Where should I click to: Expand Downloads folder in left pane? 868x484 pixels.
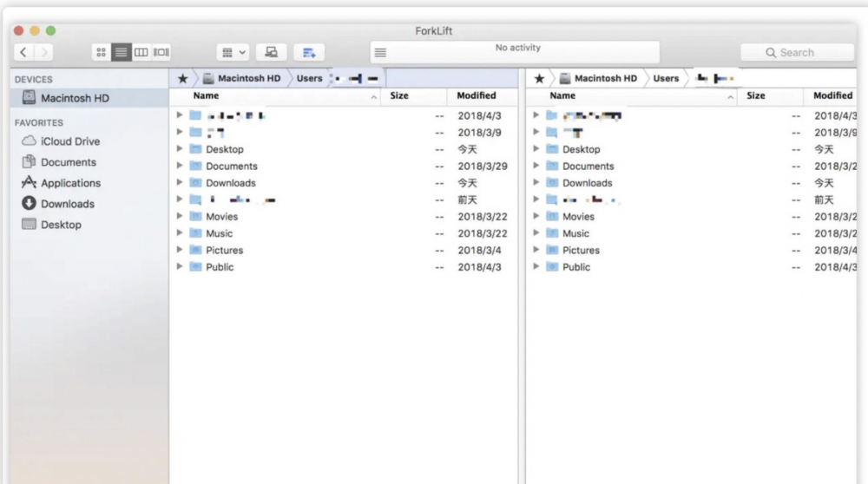pos(180,182)
